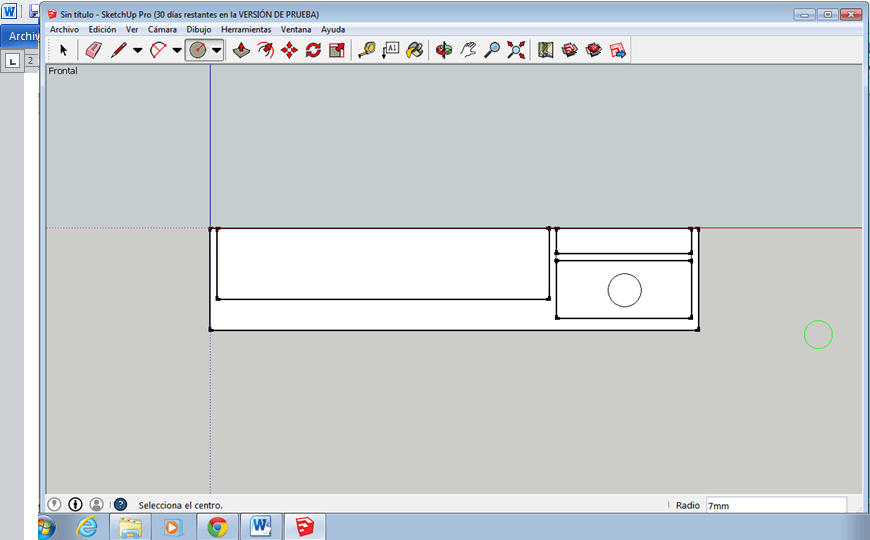The width and height of the screenshot is (870, 540).
Task: Select the Tape Measure tool
Action: [x=366, y=51]
